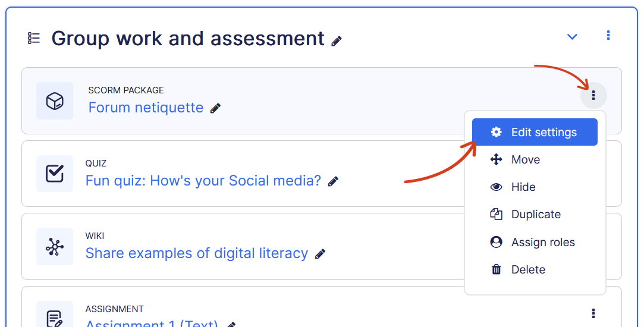The width and height of the screenshot is (644, 327).
Task: Open the Share examples of digital literacy wiki
Action: (196, 253)
